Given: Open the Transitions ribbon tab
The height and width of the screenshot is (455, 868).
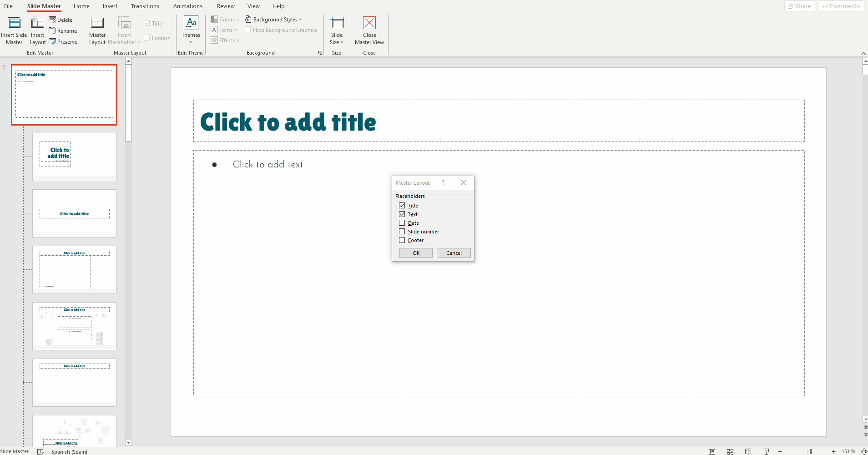Looking at the screenshot, I should pyautogui.click(x=145, y=6).
